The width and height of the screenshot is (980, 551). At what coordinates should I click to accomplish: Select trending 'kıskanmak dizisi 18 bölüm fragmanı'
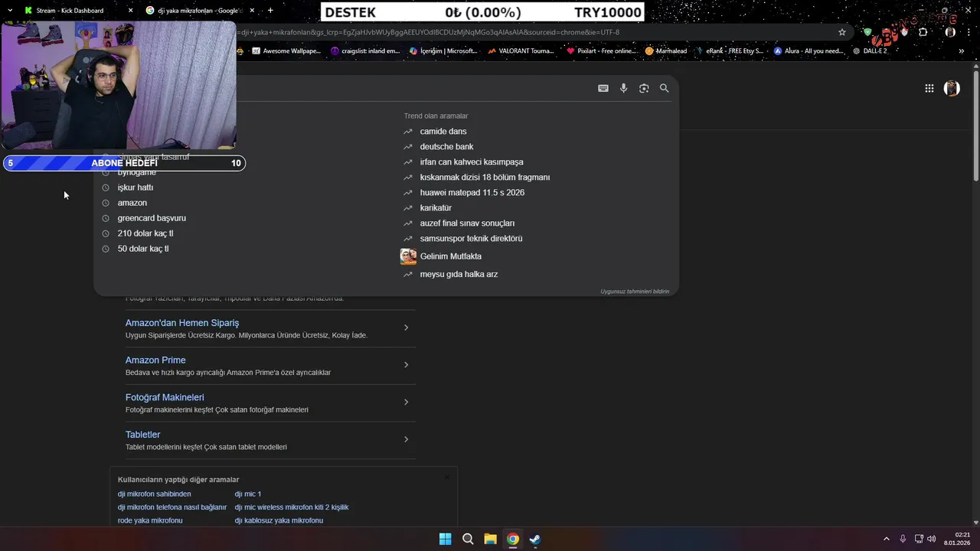(485, 178)
